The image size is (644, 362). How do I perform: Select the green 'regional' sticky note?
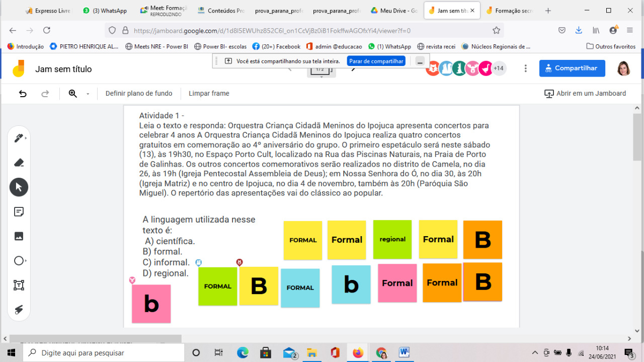[x=392, y=239]
